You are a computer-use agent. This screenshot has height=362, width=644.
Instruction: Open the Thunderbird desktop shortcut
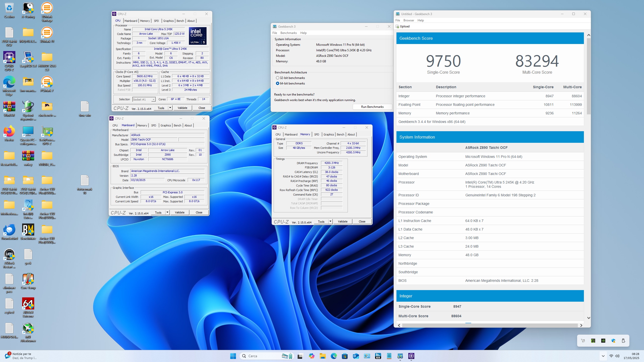[x=9, y=232]
